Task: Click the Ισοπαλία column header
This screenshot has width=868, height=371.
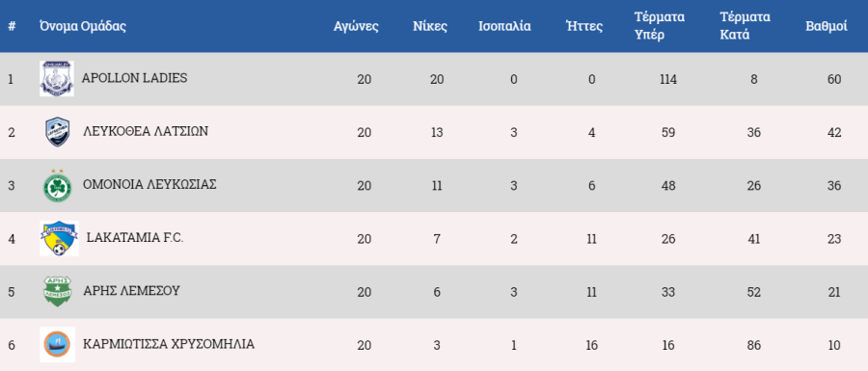Action: pyautogui.click(x=504, y=26)
